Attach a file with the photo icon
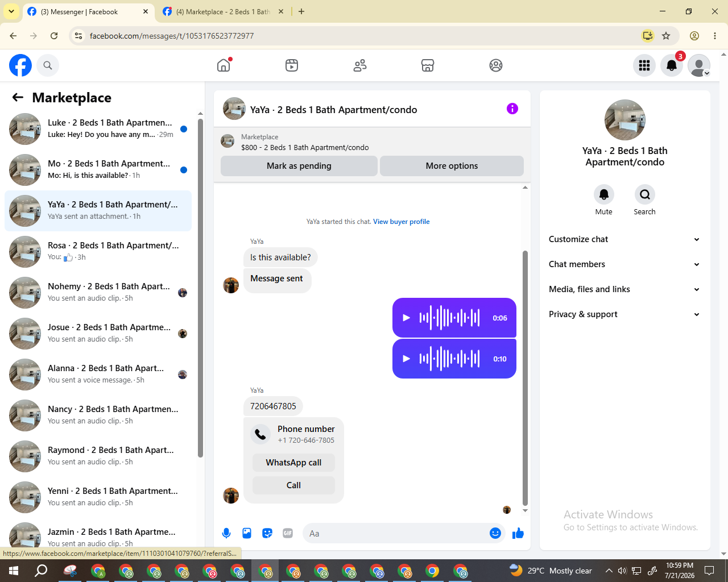Screen dimensions: 728x582 (247, 533)
